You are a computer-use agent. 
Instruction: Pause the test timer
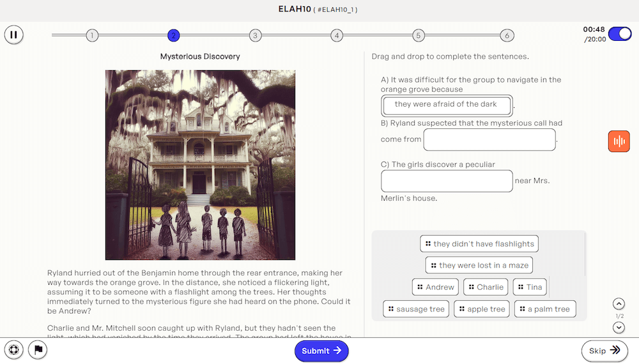coord(14,34)
